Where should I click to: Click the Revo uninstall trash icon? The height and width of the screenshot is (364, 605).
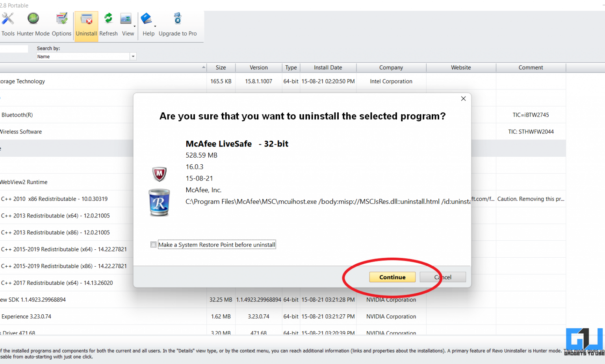(x=159, y=203)
